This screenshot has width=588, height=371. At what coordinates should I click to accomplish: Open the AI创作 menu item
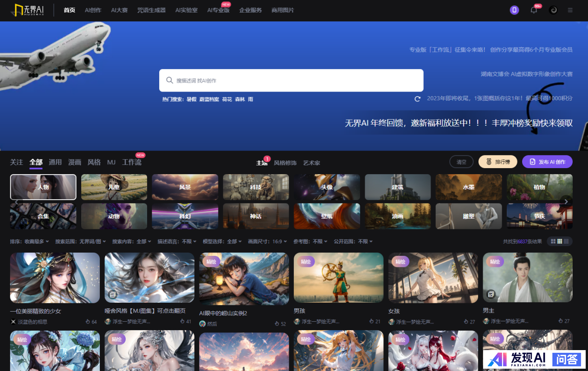coord(93,10)
